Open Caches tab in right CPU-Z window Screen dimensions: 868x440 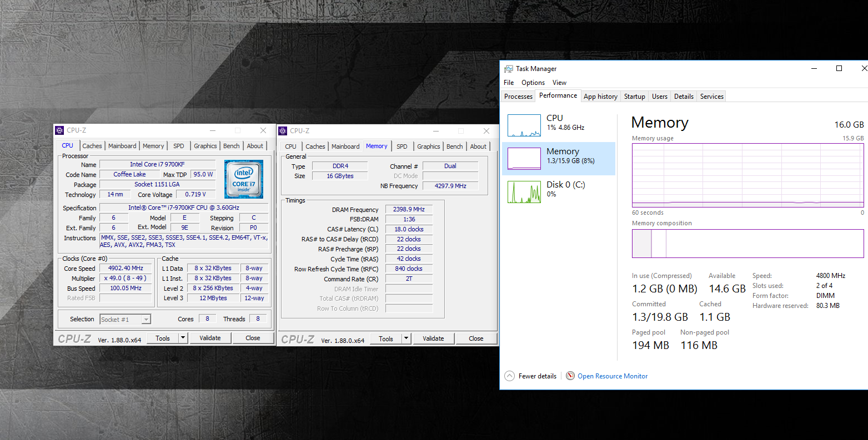click(x=315, y=146)
